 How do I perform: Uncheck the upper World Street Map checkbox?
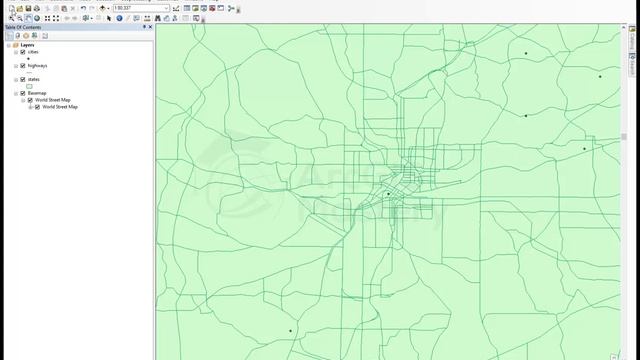pos(30,100)
